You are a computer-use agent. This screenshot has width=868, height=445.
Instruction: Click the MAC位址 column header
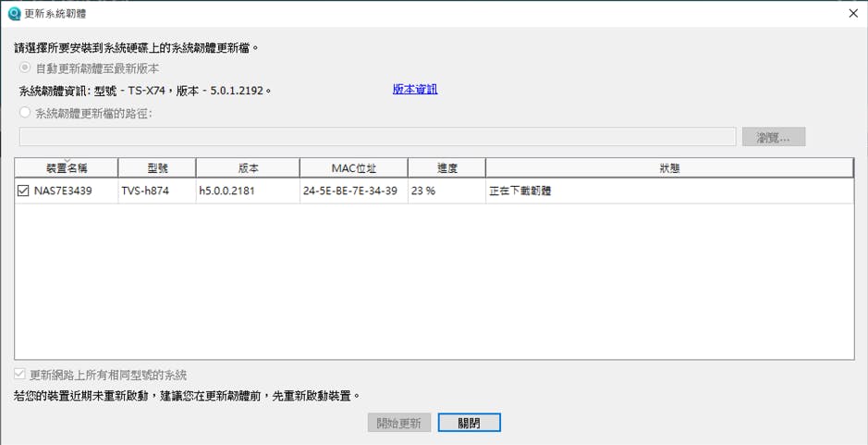point(353,168)
